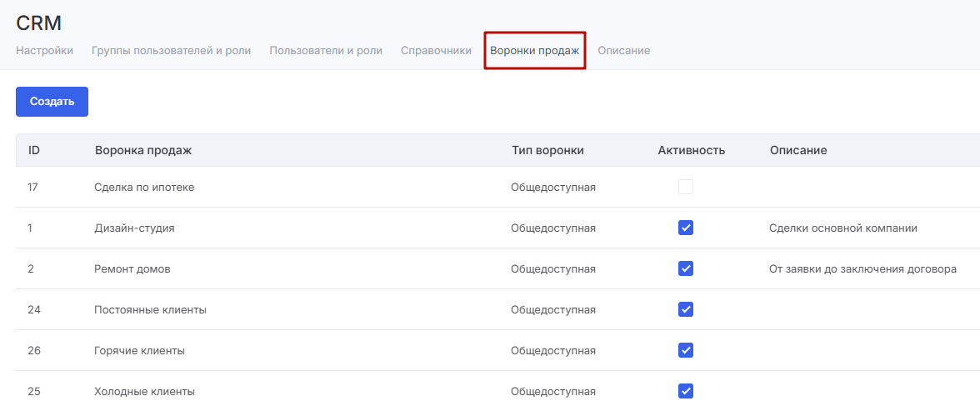
Task: Open the Пользователи и роли tab
Action: coord(326,51)
